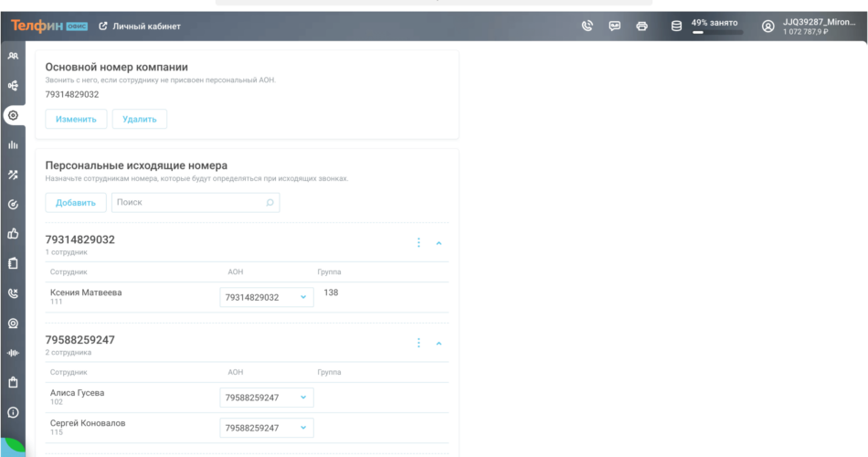Open АОН dropdown for Ксения Матвеева
This screenshot has width=868, height=457.
pos(267,297)
